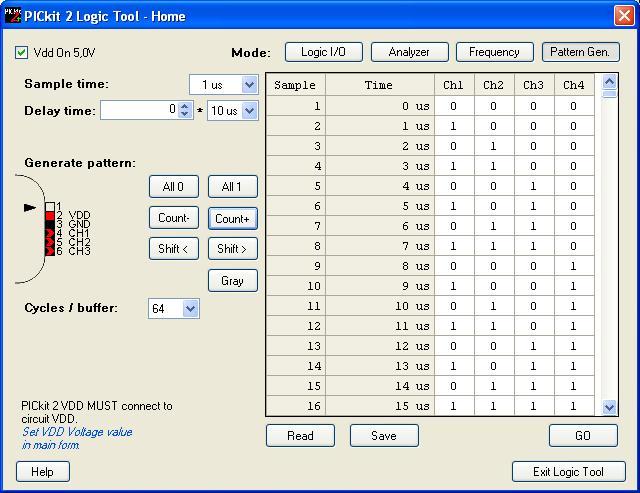Toggle the Vdd On 5.0V checkbox
The width and height of the screenshot is (640, 493).
coord(21,53)
